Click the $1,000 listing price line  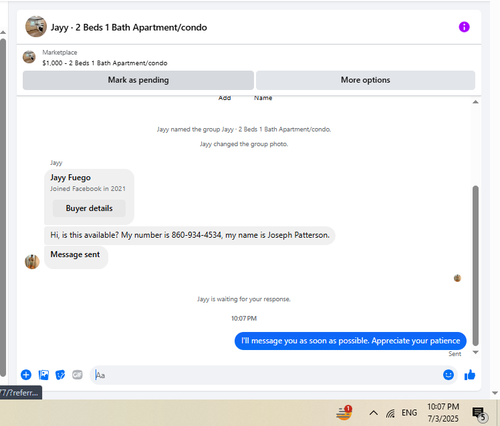click(105, 63)
